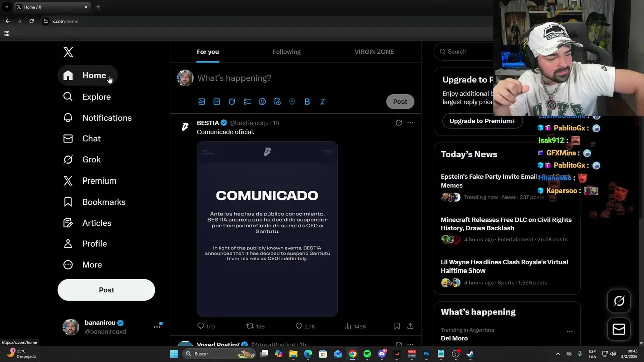Click the Home icon in the sidebar
644x362 pixels.
[68, 75]
